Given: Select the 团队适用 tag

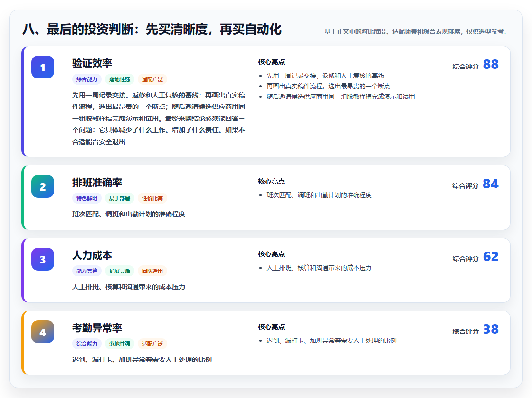Looking at the screenshot, I should click(152, 271).
